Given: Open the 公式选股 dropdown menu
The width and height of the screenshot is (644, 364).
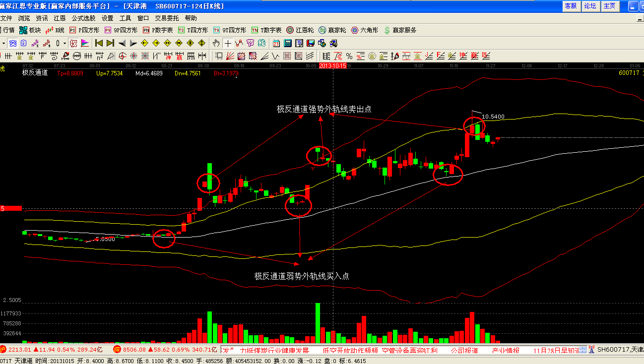Looking at the screenshot, I should (83, 18).
